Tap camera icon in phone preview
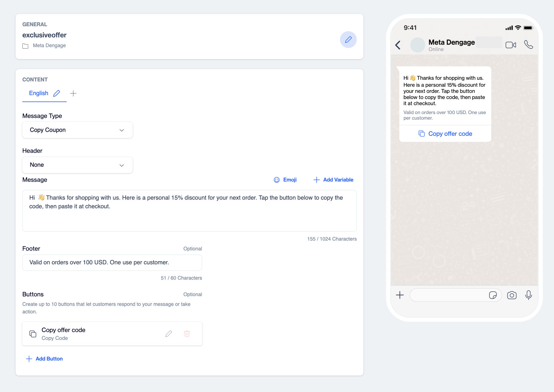Viewport: 554px width, 392px height. tap(512, 295)
